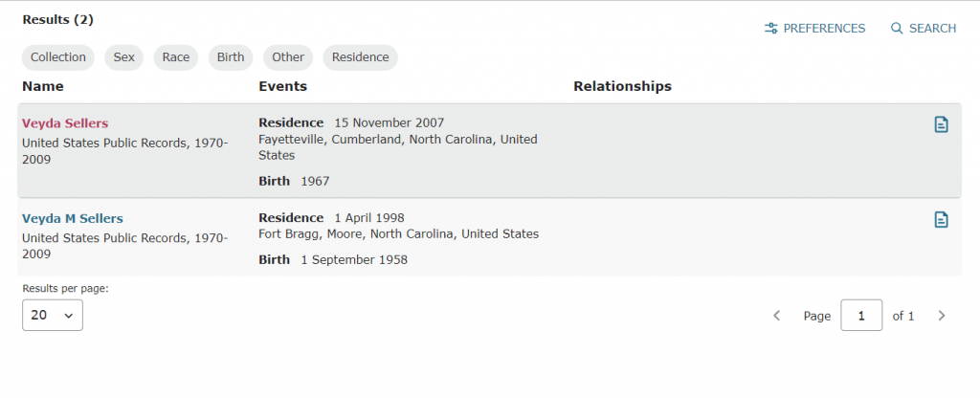
Task: Open Veyda Sellers record link
Action: point(65,123)
